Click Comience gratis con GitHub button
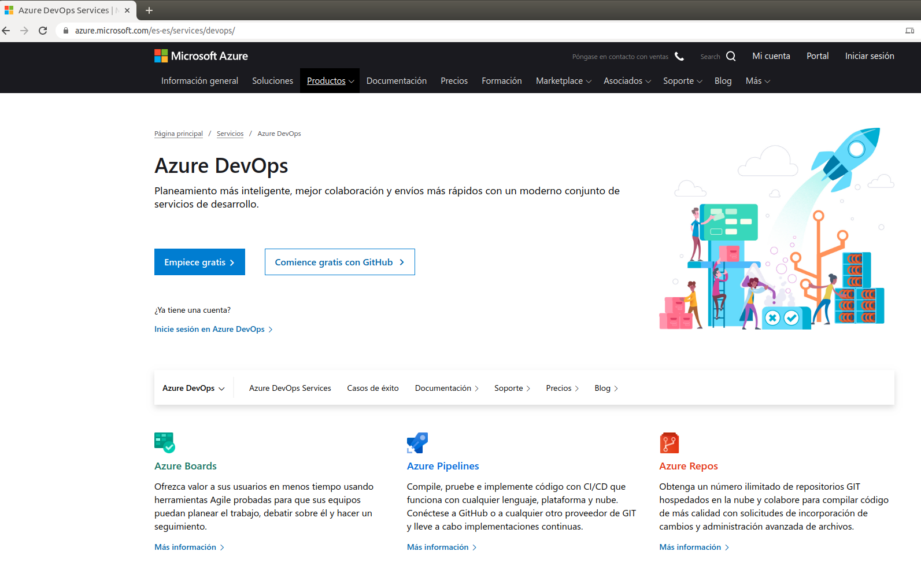The height and width of the screenshot is (588, 921). (340, 262)
